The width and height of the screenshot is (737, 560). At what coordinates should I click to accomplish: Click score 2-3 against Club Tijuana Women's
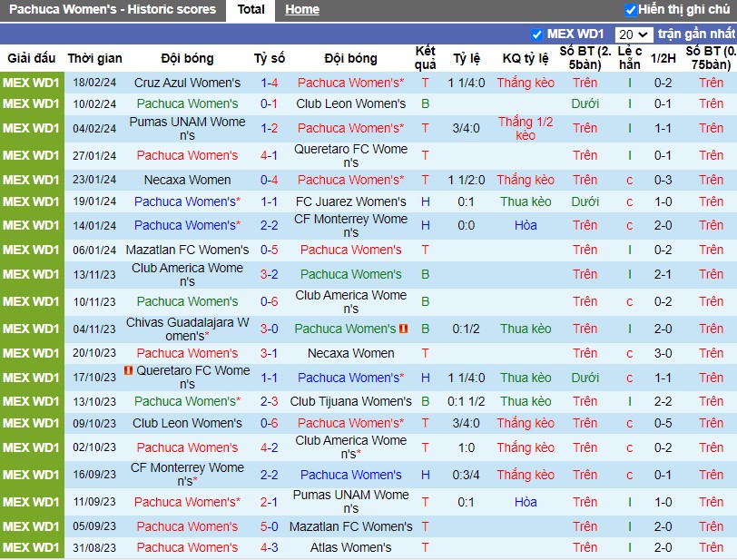270,401
